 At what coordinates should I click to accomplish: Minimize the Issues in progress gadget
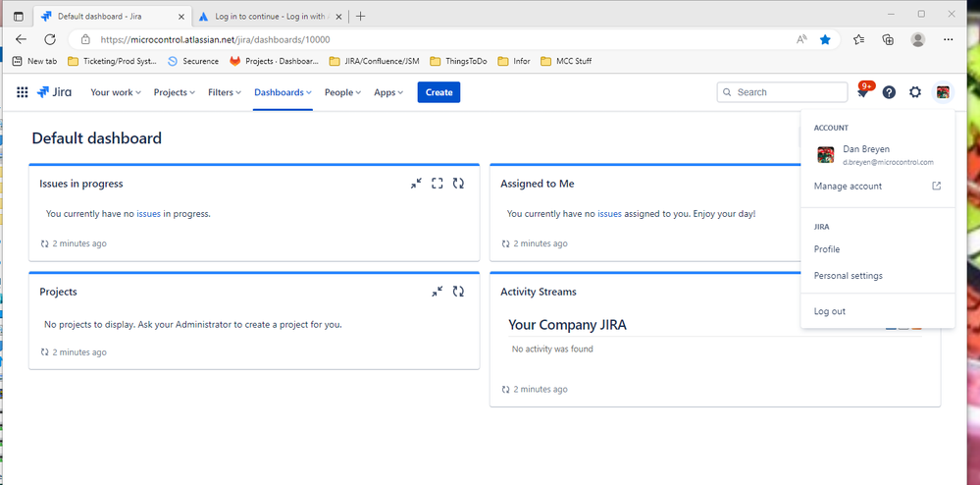416,184
